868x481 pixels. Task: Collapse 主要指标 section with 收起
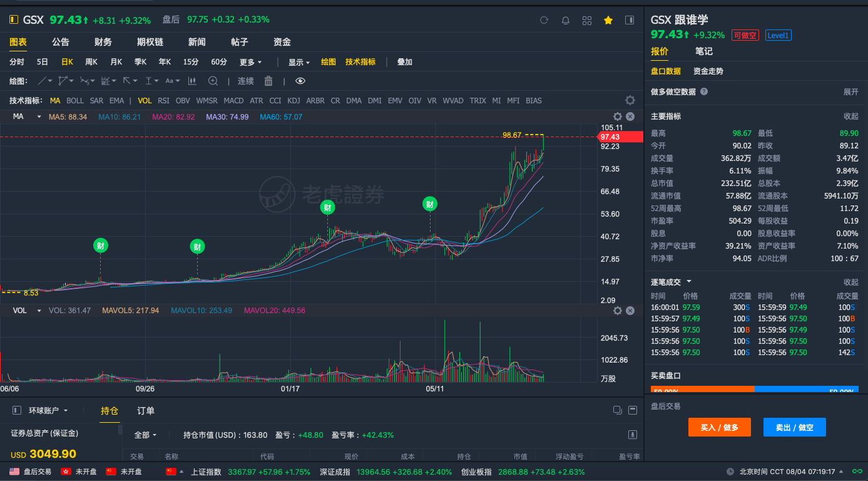[x=851, y=116]
